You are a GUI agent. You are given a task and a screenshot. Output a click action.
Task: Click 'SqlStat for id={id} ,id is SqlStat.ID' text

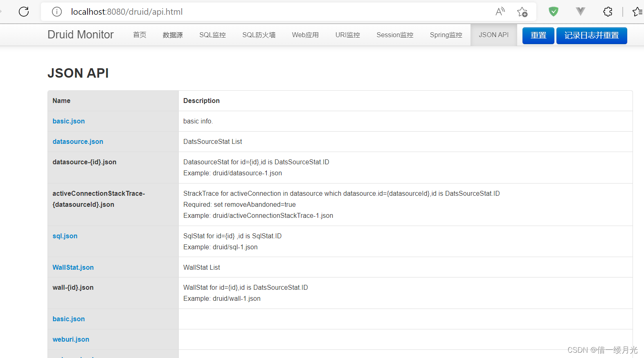click(x=232, y=236)
